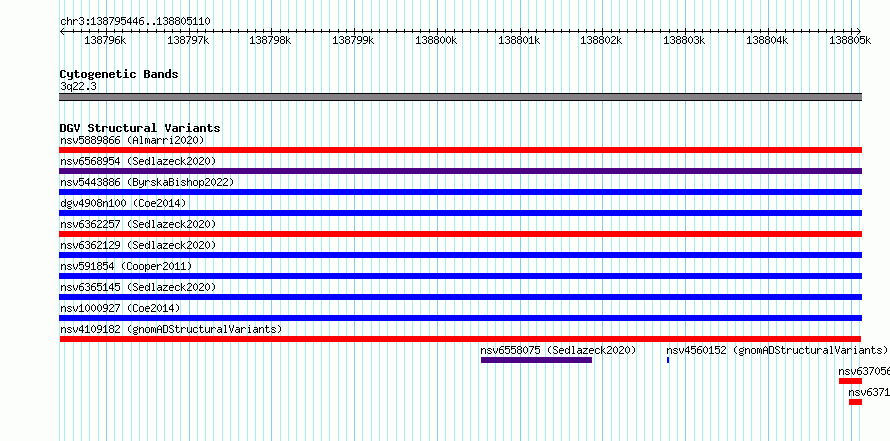Click the blue bar under nsv1000927
The height and width of the screenshot is (441, 890).
pos(461,318)
